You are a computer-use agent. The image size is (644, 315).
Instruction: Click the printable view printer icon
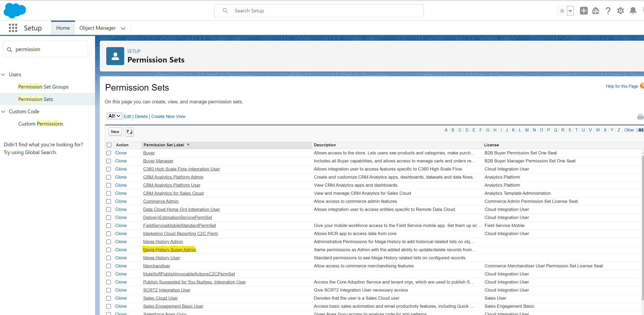tap(640, 117)
